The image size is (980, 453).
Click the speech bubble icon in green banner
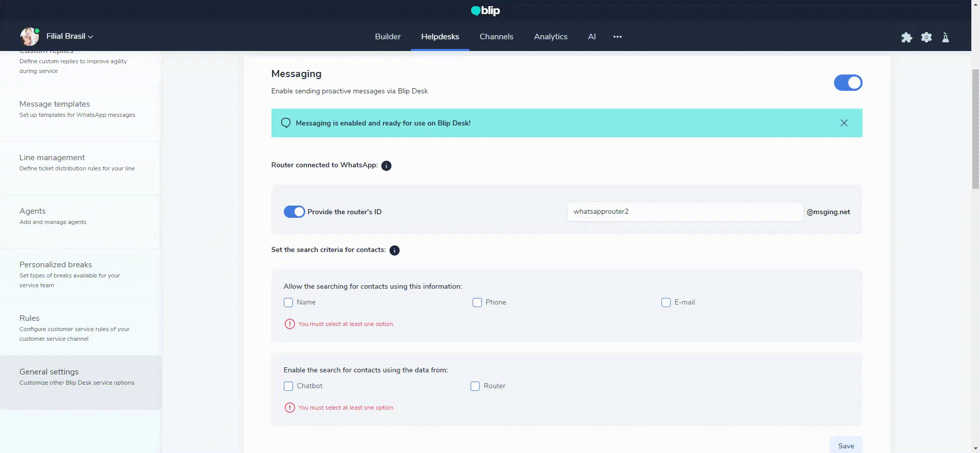(286, 123)
